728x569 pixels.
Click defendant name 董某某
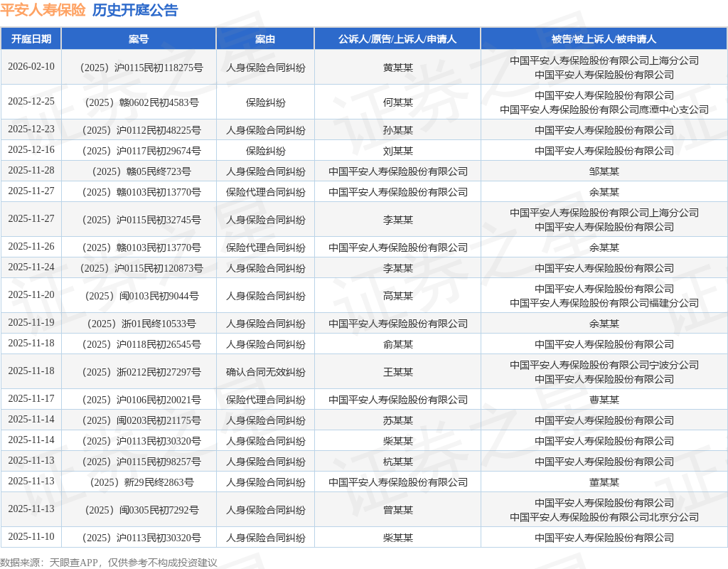click(x=604, y=483)
